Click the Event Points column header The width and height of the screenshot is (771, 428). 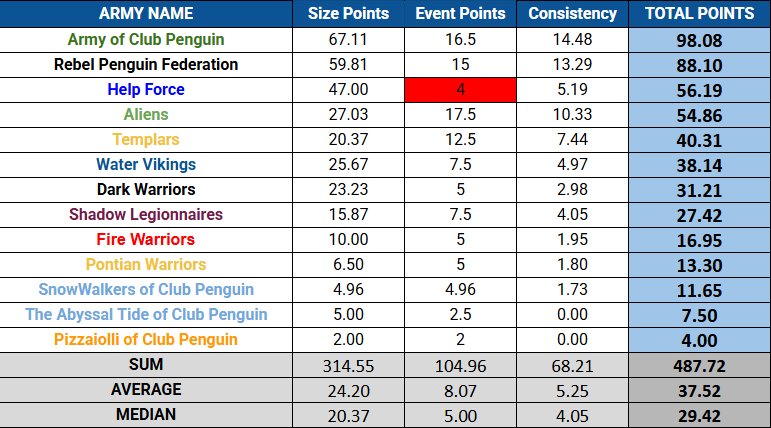pos(460,13)
